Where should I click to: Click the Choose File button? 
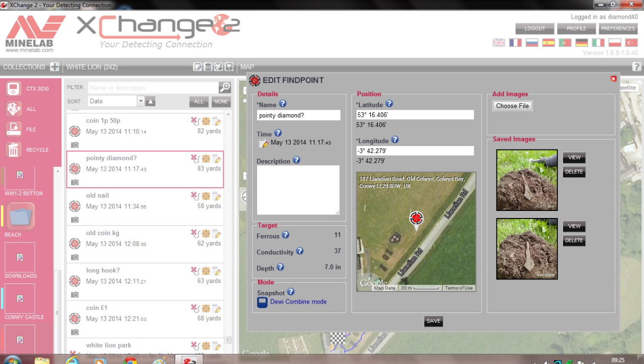pos(513,106)
